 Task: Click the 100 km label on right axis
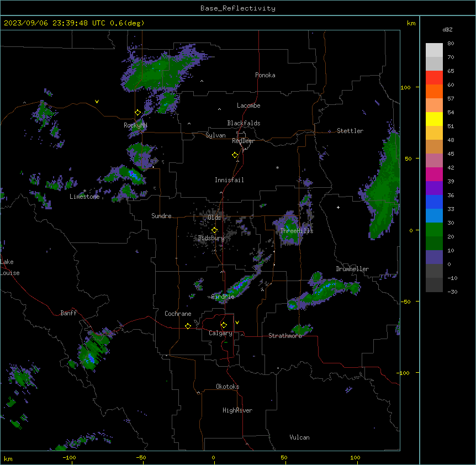coord(405,87)
